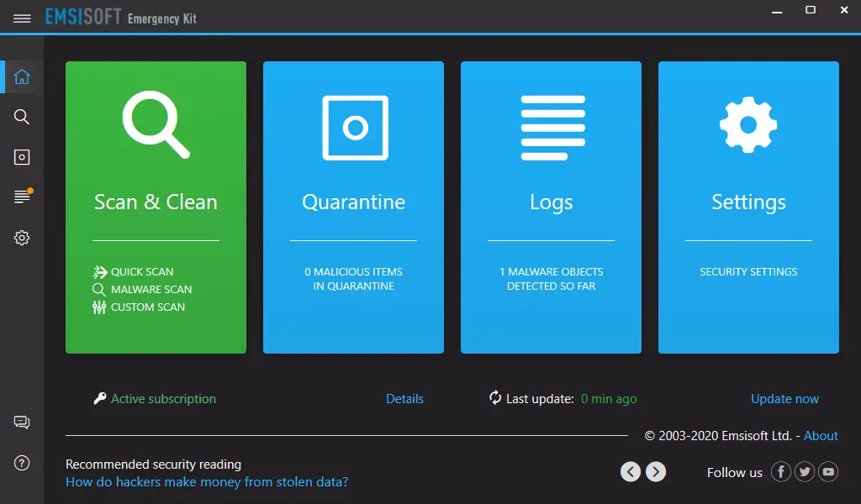Viewport: 861px width, 504px height.
Task: Click the subscription Details link
Action: pos(404,399)
